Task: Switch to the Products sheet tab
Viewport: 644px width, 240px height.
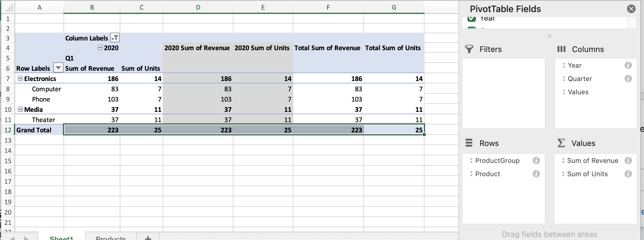Action: [x=111, y=237]
